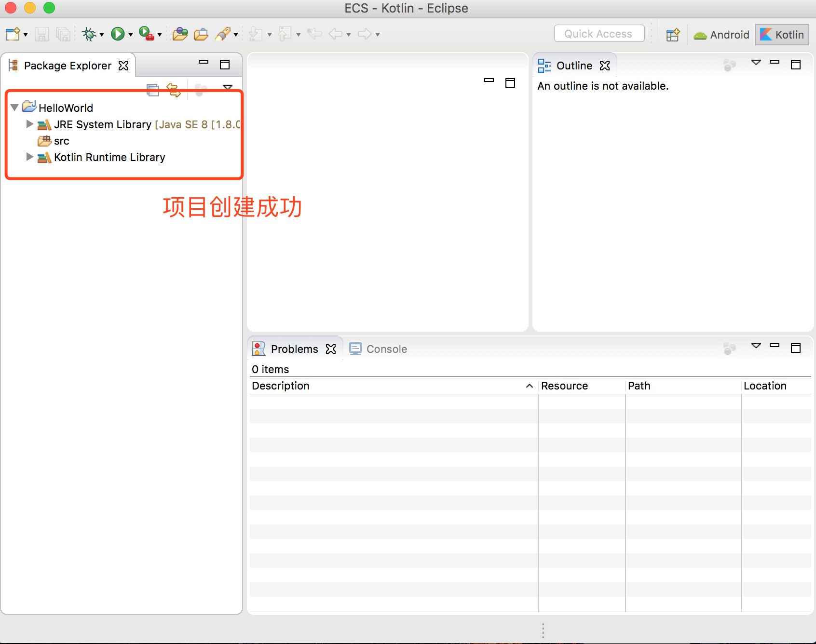Click the Forward navigation arrow
The height and width of the screenshot is (644, 816).
[x=365, y=34]
